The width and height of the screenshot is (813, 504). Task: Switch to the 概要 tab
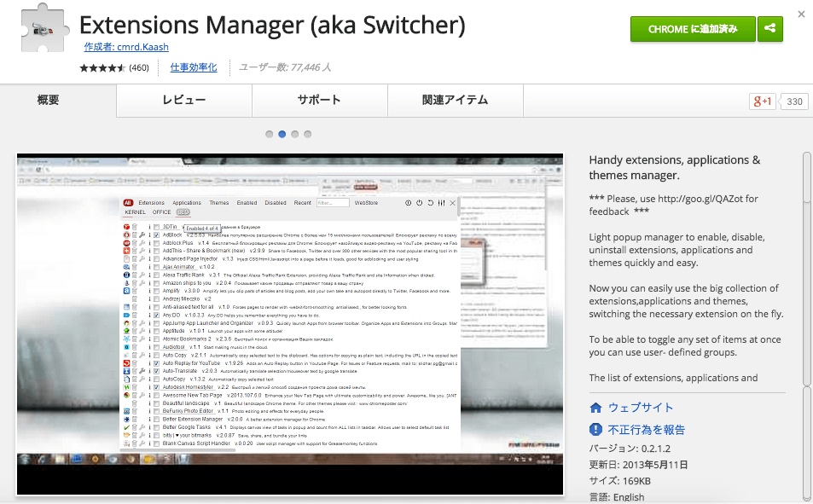pyautogui.click(x=49, y=100)
